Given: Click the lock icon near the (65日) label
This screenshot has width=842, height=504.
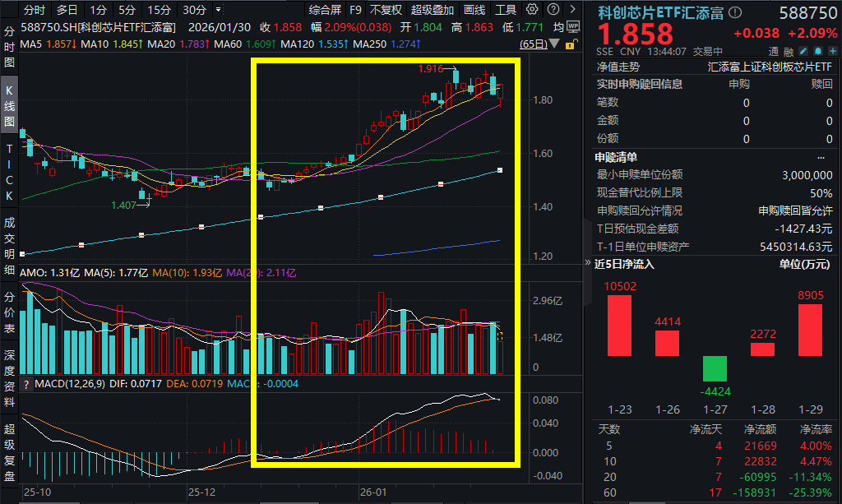Looking at the screenshot, I should coord(570,45).
